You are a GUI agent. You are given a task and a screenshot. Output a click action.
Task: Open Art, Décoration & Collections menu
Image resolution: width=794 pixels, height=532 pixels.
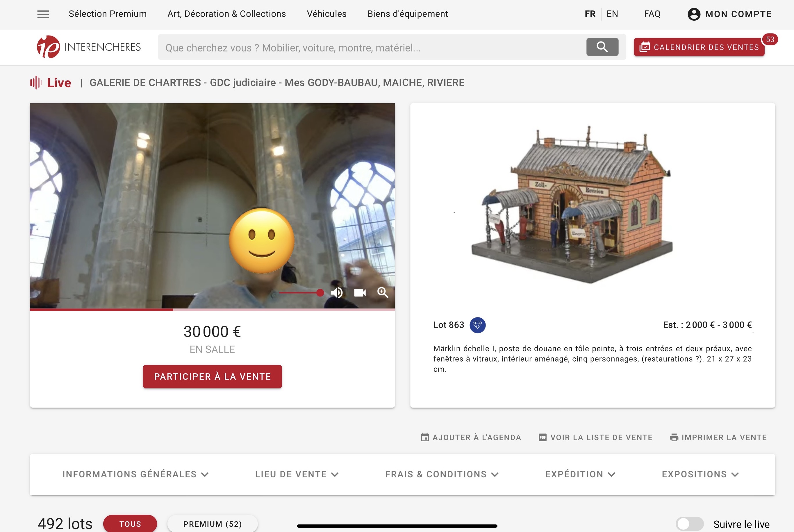[227, 14]
